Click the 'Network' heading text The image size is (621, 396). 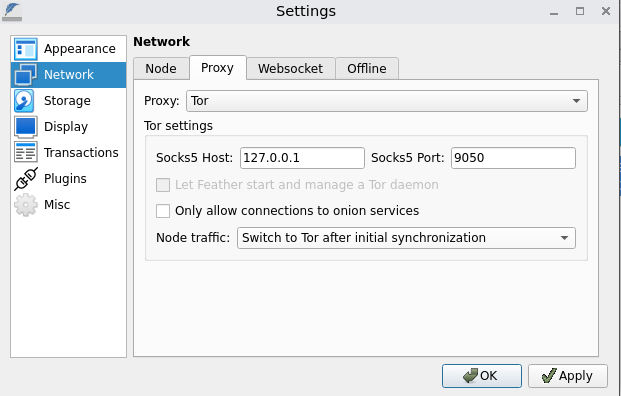162,42
